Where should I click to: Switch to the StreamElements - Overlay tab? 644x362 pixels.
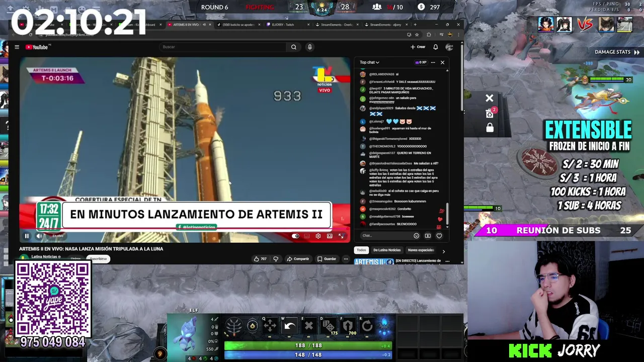pos(336,25)
